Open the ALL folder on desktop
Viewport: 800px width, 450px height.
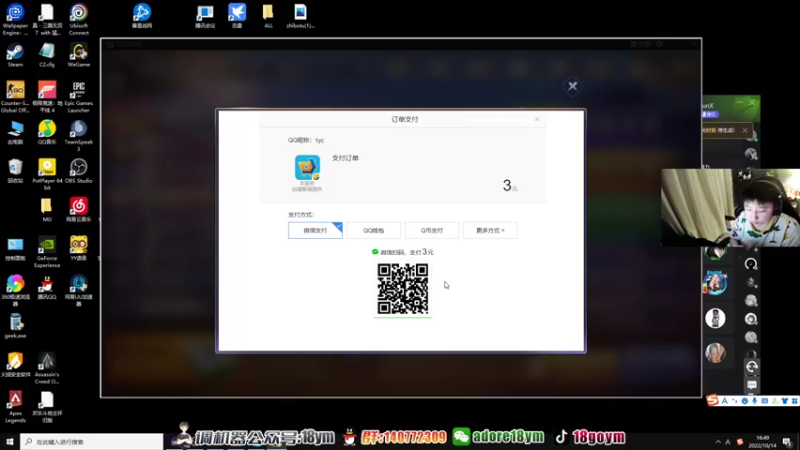coord(268,15)
